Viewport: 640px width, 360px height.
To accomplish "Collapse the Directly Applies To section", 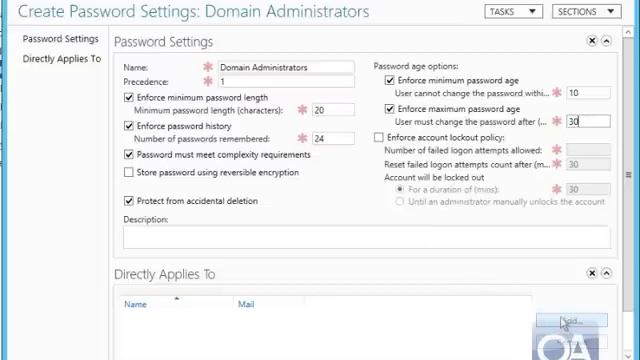I will [x=607, y=273].
